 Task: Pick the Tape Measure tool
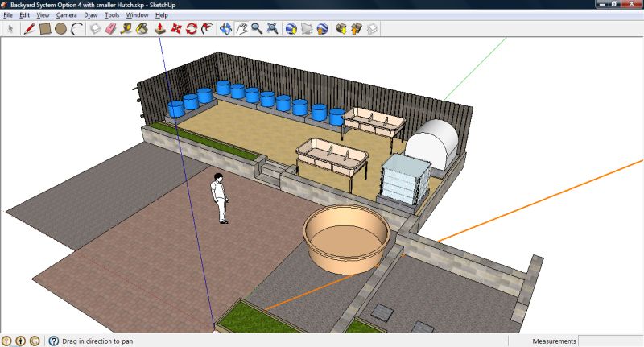126,29
